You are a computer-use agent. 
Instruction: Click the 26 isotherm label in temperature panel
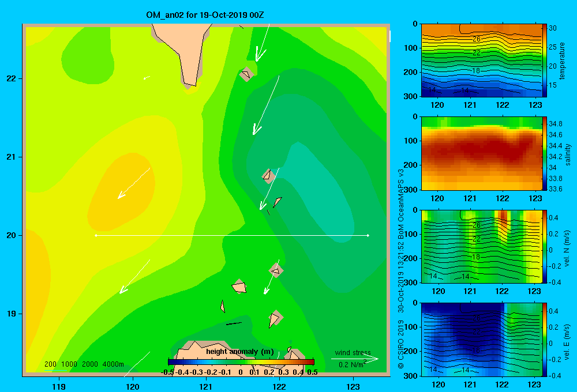pyautogui.click(x=477, y=39)
